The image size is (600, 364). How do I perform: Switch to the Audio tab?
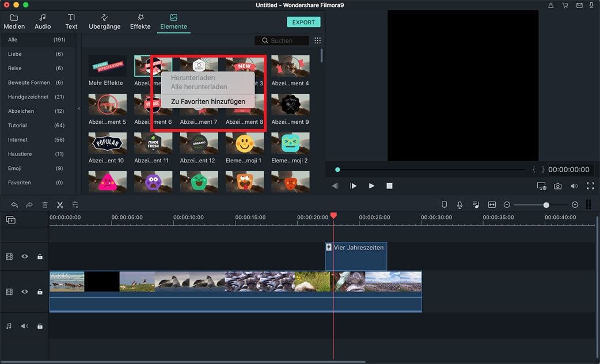43,22
